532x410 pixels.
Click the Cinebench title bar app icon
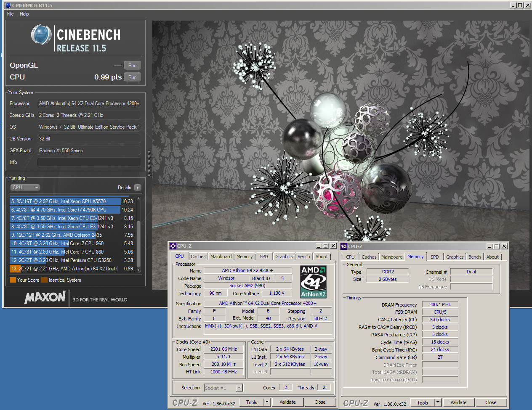[8, 5]
